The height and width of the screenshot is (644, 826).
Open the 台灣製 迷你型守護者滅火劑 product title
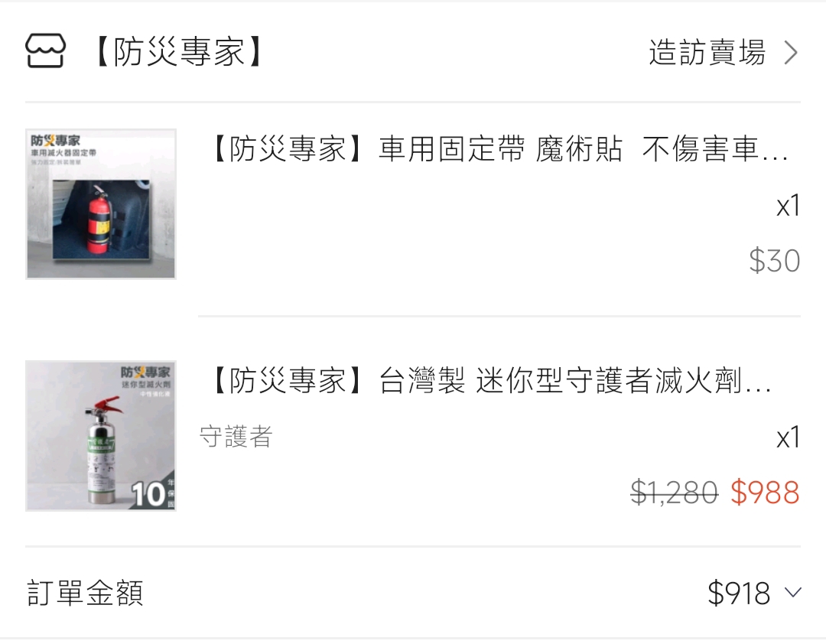point(490,381)
